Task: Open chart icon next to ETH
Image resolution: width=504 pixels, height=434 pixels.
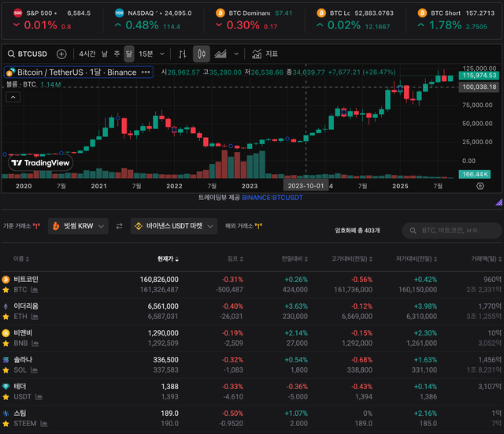Action: (35, 317)
